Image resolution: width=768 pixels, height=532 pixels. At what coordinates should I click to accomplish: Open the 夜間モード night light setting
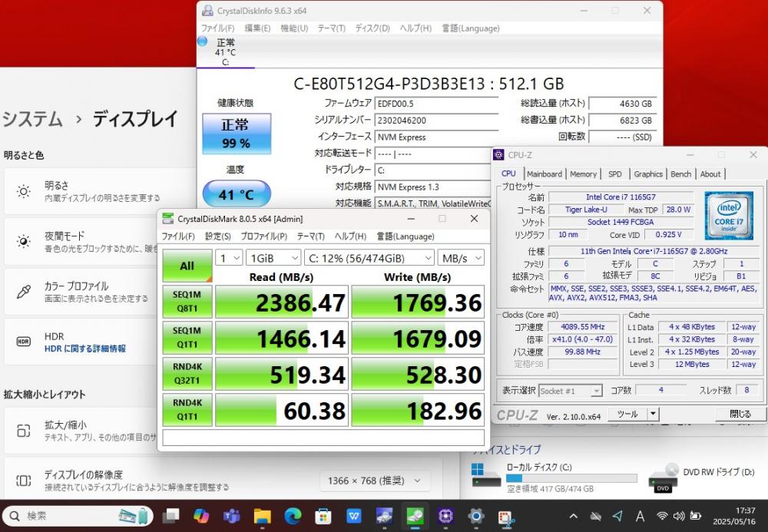(x=81, y=242)
